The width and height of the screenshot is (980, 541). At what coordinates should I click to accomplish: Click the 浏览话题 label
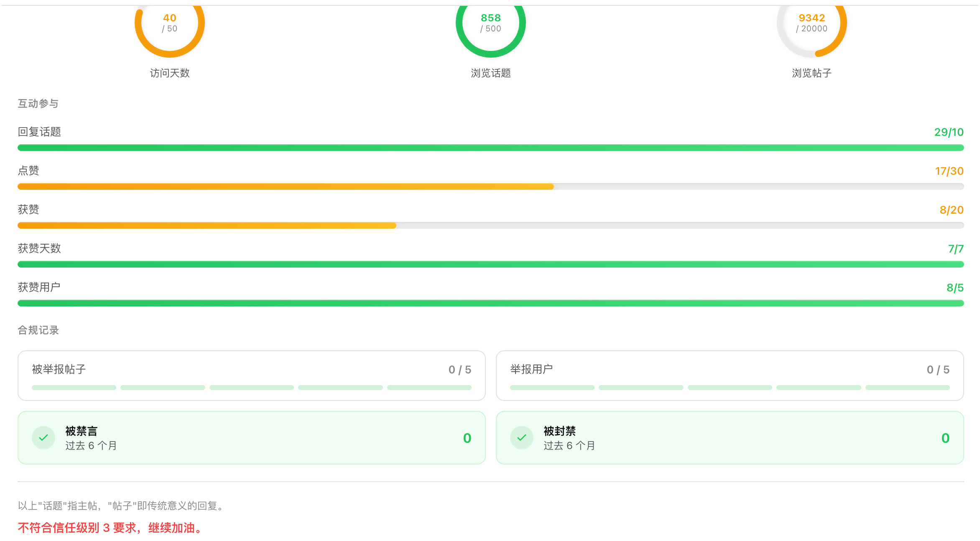point(491,73)
